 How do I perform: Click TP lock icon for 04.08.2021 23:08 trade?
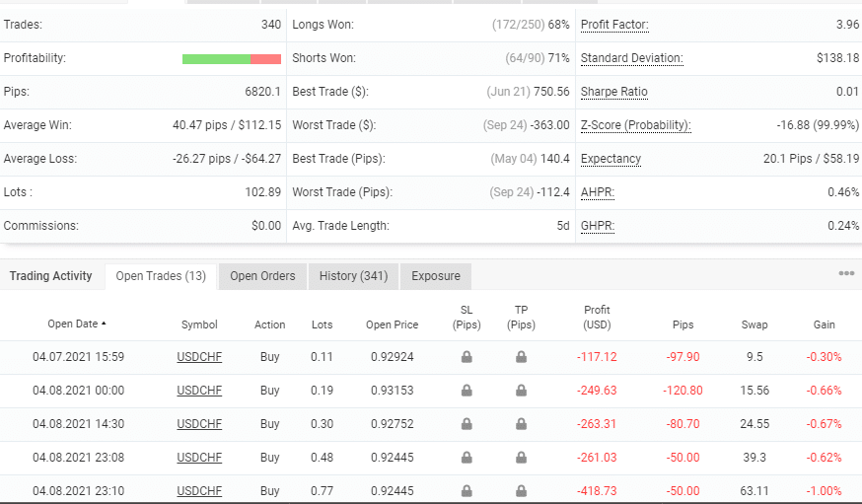pos(521,458)
